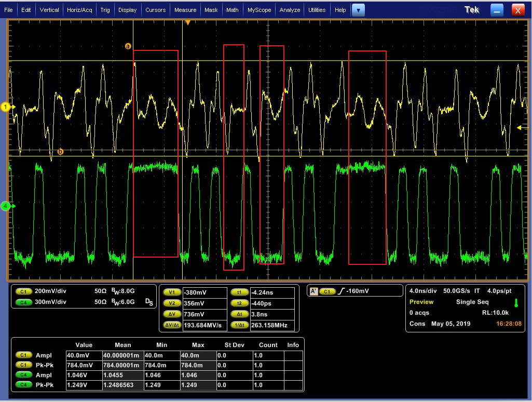Viewport: 532px width, 402px height.
Task: Click the C4 badge at 300mV/div
Action: coord(23,301)
